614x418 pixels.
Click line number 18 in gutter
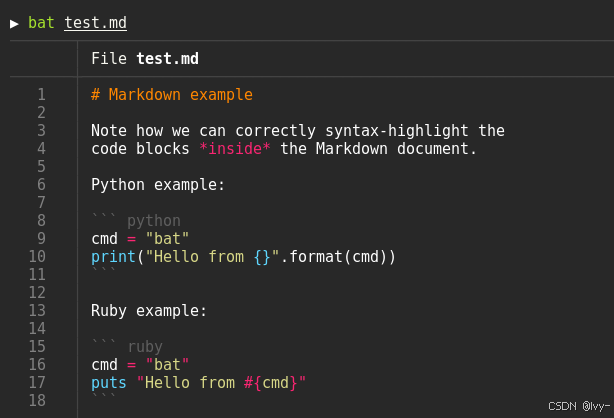(x=37, y=401)
